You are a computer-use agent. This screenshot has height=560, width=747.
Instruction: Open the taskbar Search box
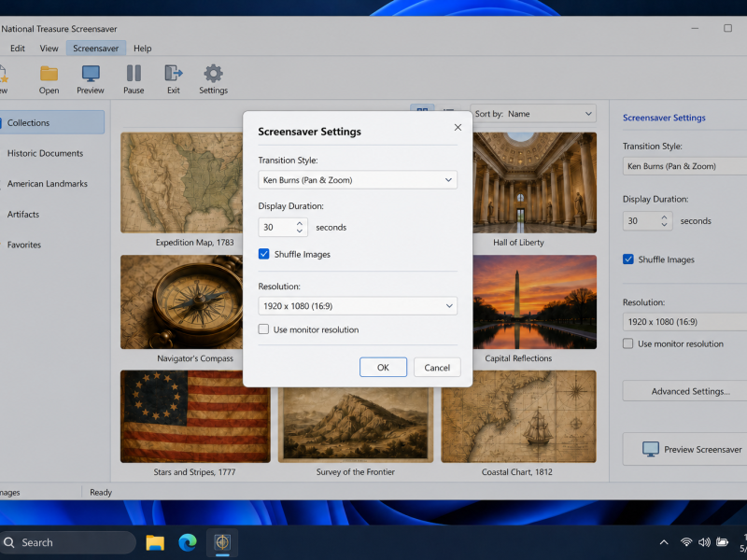[67, 542]
